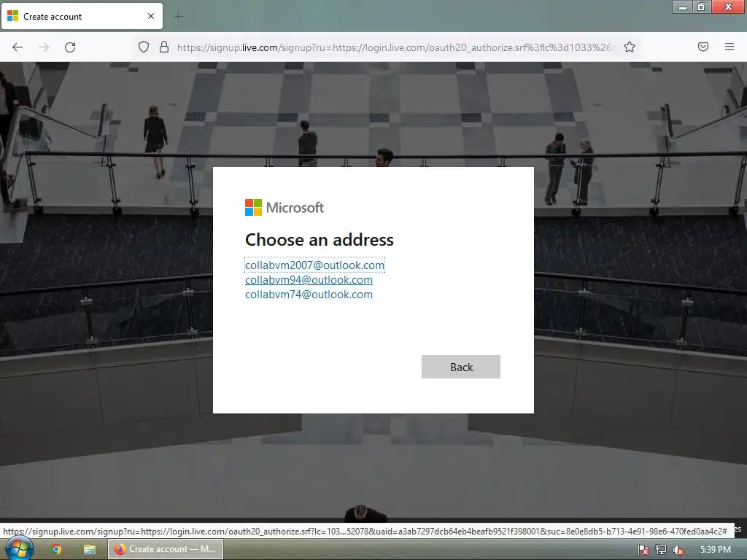
Task: Close the Create account tab
Action: click(150, 16)
